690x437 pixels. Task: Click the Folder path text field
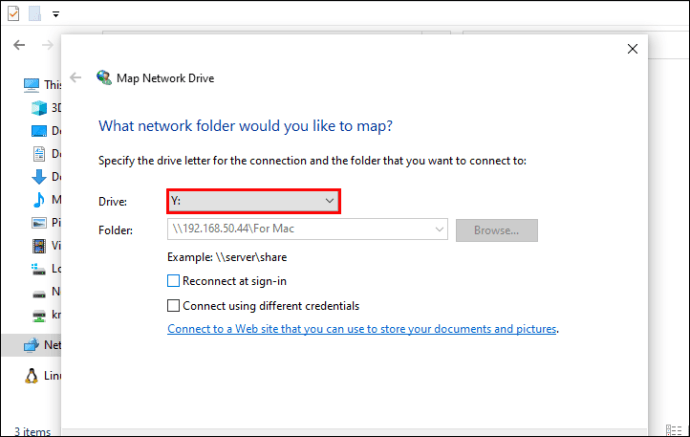pos(298,230)
